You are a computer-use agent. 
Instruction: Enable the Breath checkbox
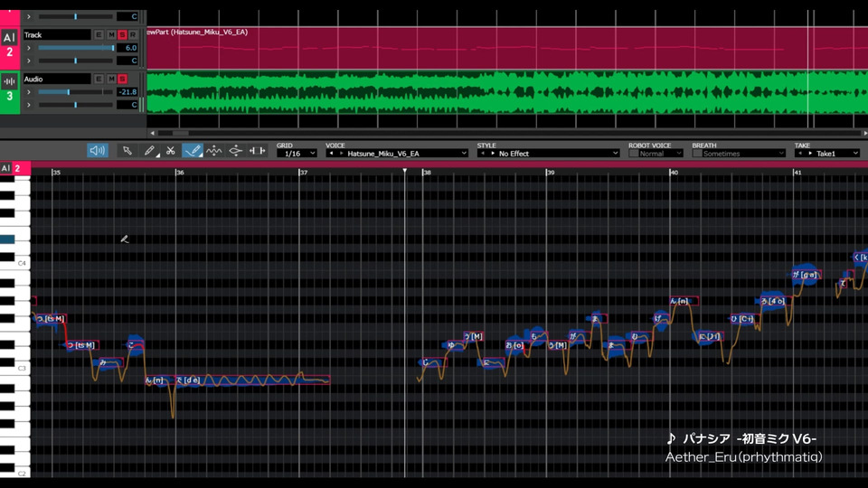[696, 154]
